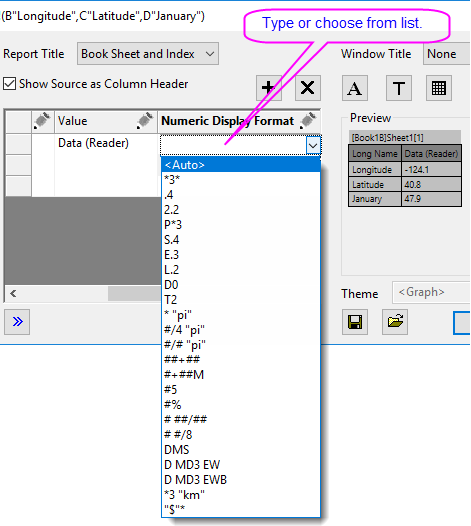Choose the DMS format option
Screen dimensions: 471x526
click(x=241, y=450)
